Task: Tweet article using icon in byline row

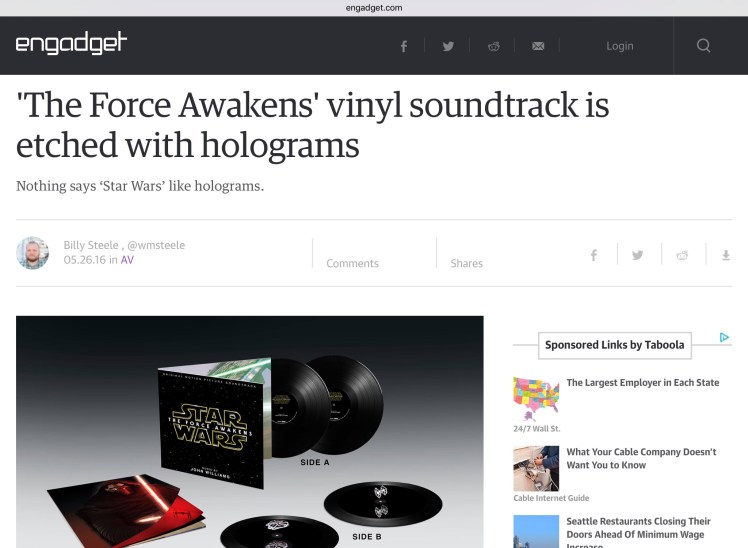Action: pyautogui.click(x=637, y=255)
